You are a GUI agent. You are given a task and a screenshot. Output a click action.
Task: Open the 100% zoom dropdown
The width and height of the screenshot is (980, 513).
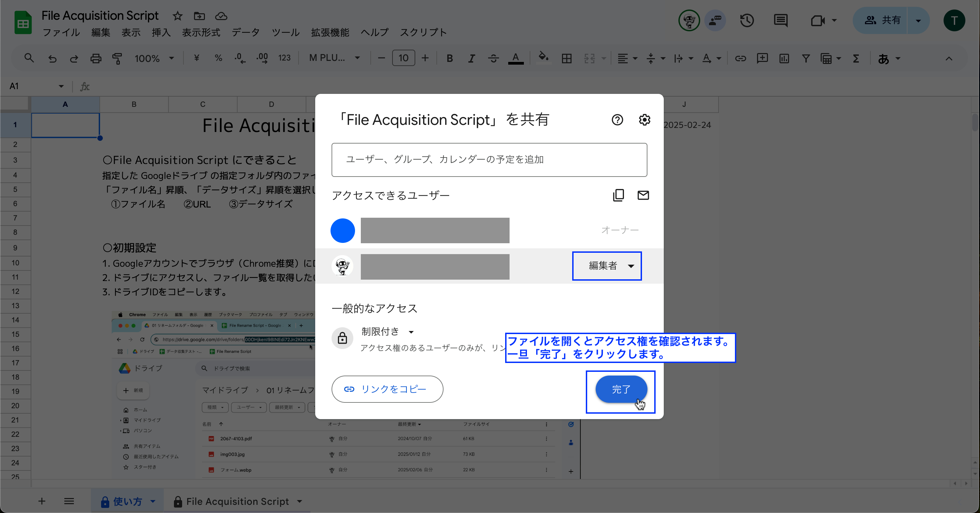154,59
